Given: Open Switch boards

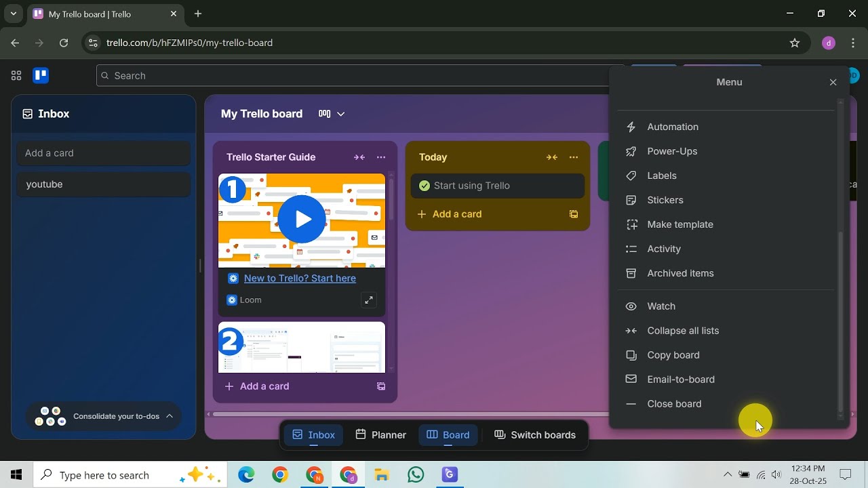Looking at the screenshot, I should pyautogui.click(x=535, y=435).
